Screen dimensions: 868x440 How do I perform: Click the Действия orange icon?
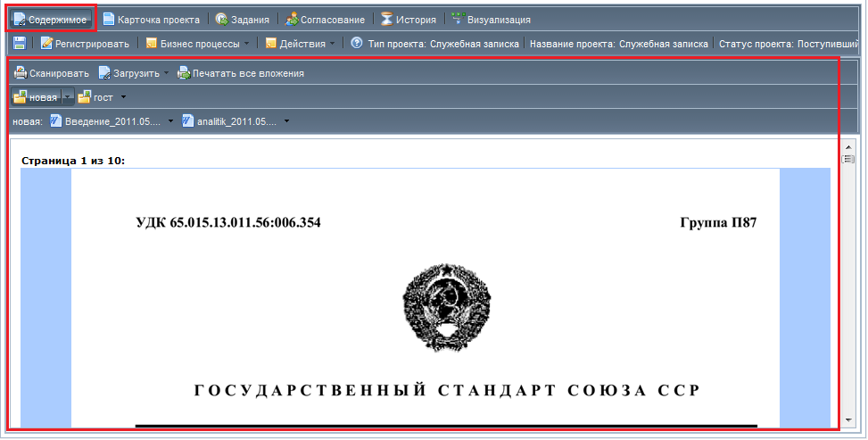point(270,43)
